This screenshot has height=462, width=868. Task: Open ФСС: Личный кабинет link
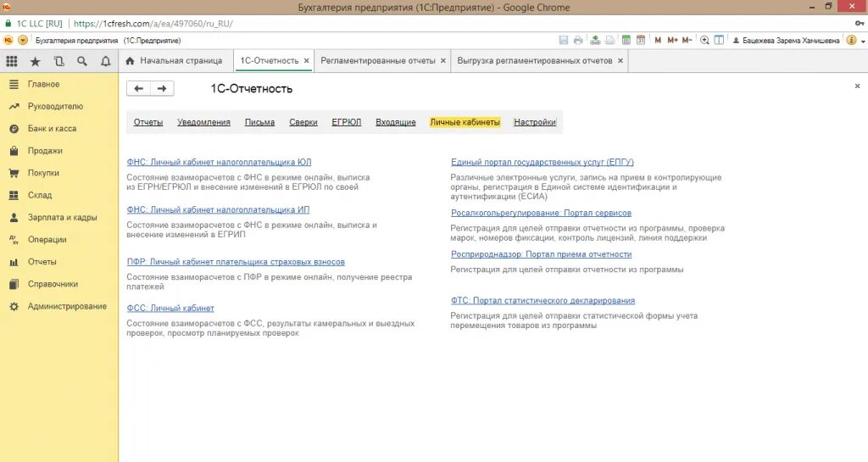pos(170,309)
